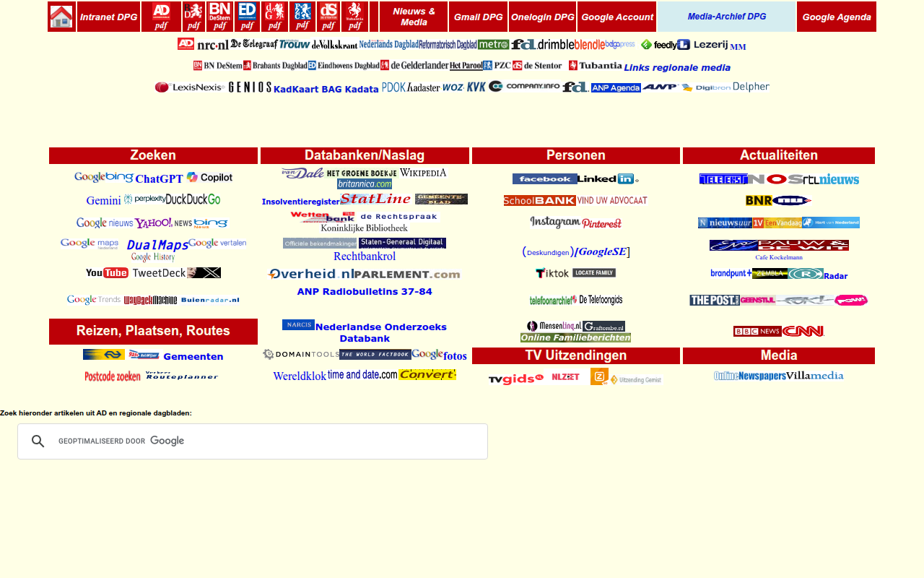924x578 pixels.
Task: Open the Facebook logo link
Action: (544, 178)
